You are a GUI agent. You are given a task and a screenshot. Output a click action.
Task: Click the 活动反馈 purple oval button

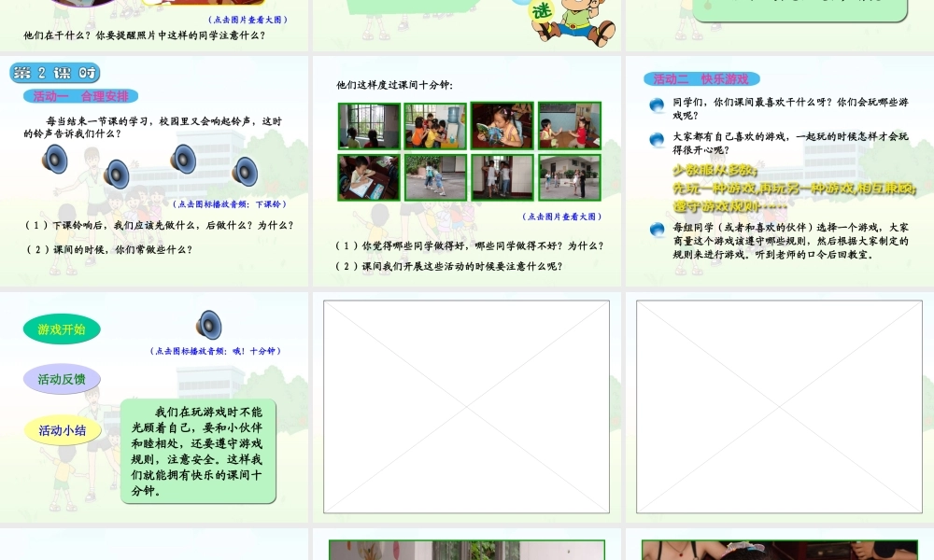(62, 379)
